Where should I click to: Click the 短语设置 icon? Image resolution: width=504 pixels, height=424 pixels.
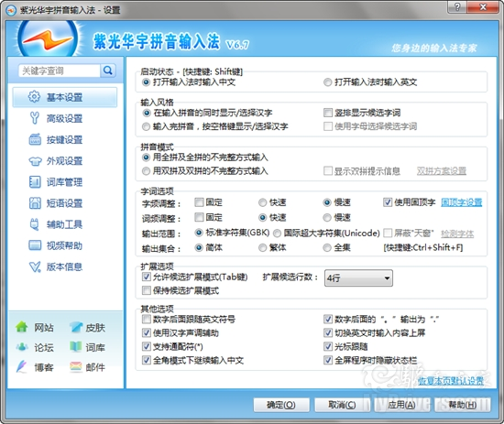pos(35,203)
